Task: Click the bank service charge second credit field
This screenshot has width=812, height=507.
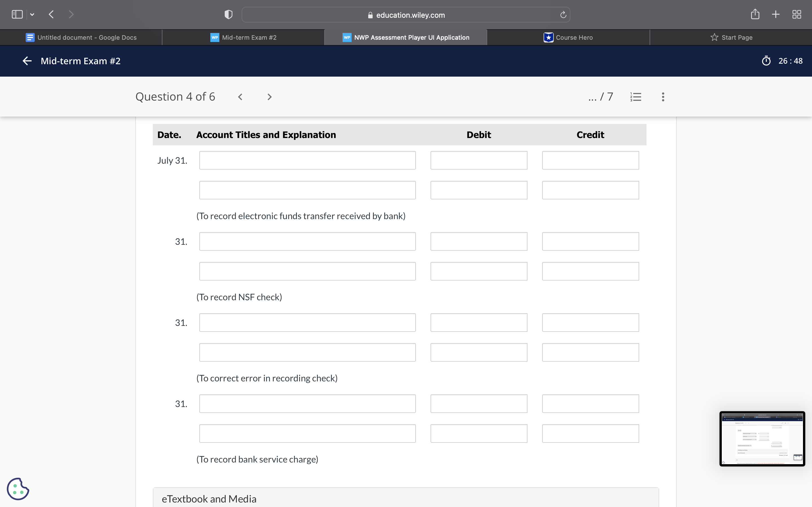Action: coord(590,433)
